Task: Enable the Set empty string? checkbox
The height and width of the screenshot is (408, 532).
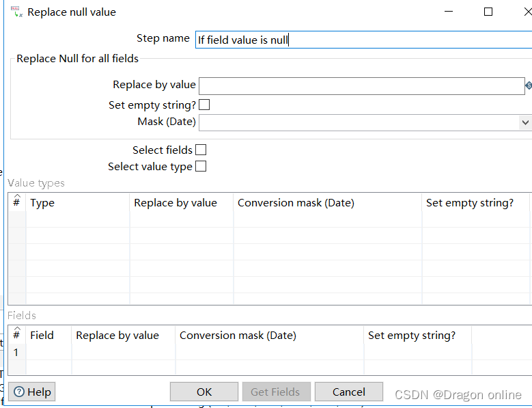Action: coord(204,105)
